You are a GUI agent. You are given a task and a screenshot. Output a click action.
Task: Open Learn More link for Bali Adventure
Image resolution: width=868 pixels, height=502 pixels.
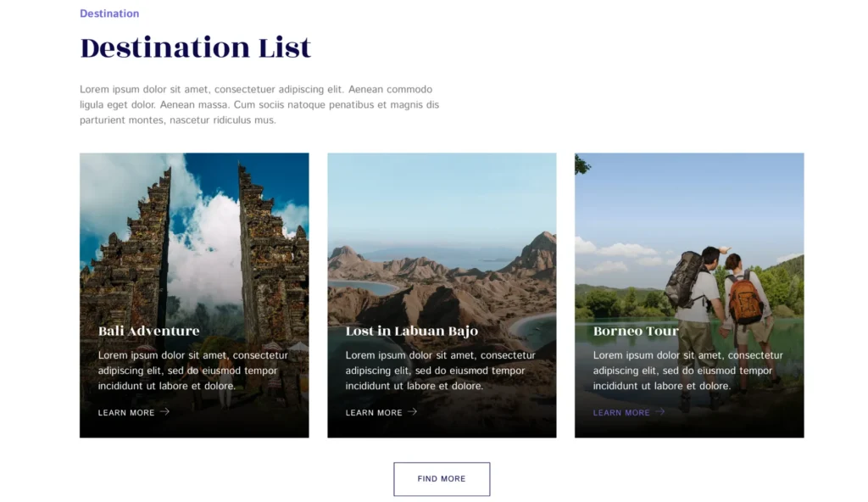click(x=126, y=413)
